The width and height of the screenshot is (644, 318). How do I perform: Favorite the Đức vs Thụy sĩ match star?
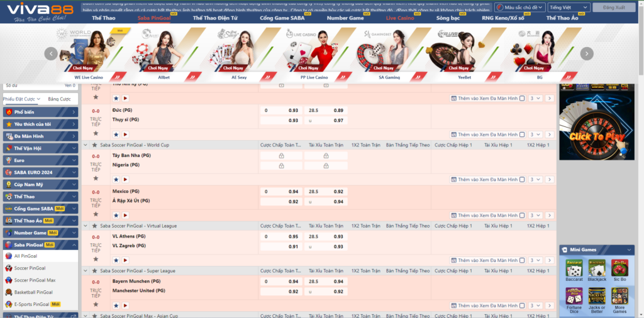pos(116,134)
